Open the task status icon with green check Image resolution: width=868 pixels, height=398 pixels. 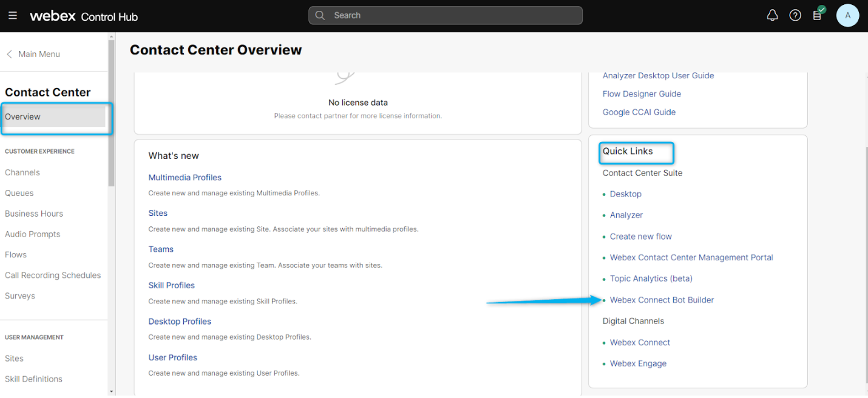(818, 15)
